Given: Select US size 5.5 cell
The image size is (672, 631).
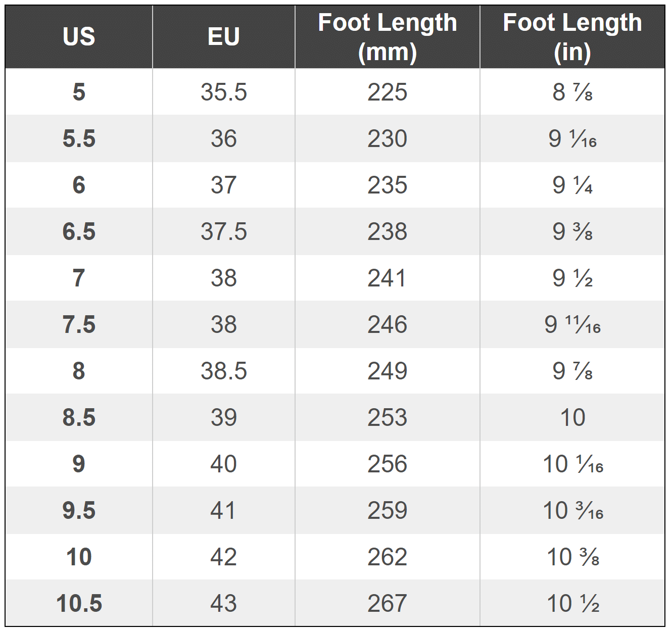Looking at the screenshot, I should (x=79, y=138).
